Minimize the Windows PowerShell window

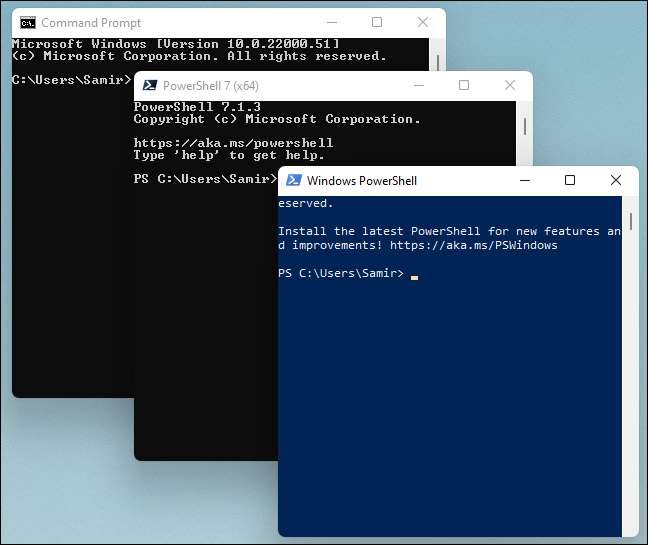point(525,180)
